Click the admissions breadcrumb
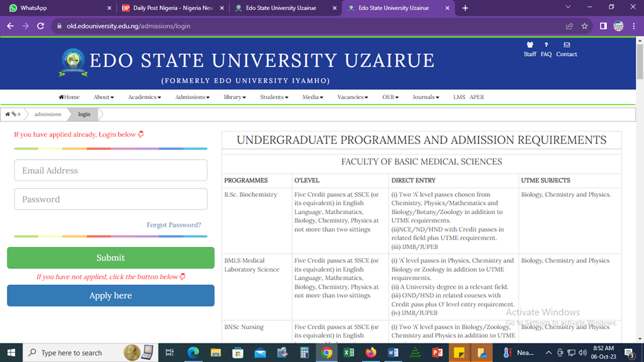This screenshot has height=362, width=644. pyautogui.click(x=48, y=114)
